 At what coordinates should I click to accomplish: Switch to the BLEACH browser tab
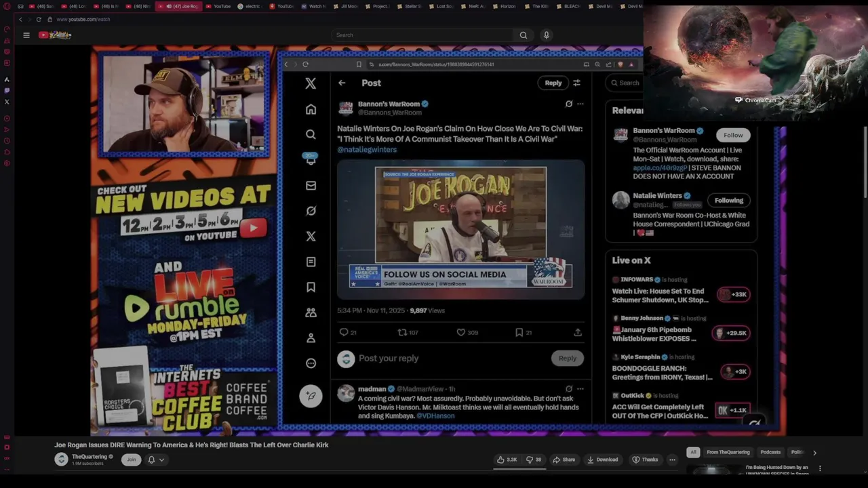click(568, 6)
